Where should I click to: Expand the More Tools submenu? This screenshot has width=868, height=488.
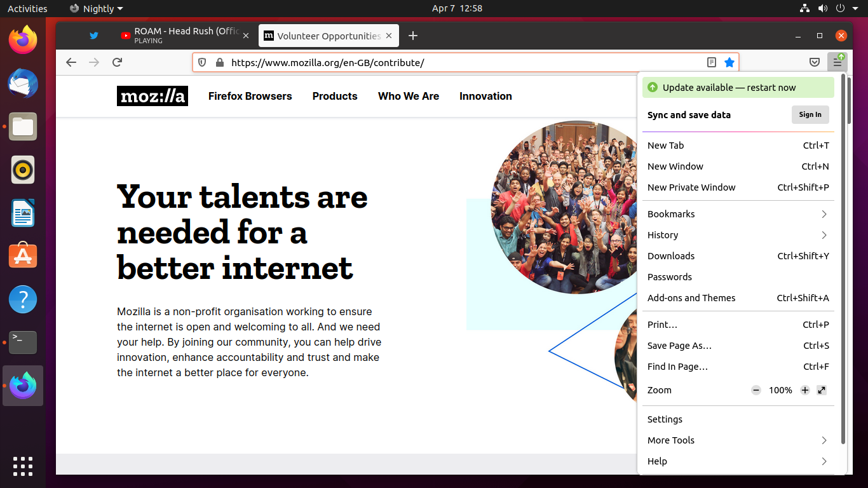point(737,440)
